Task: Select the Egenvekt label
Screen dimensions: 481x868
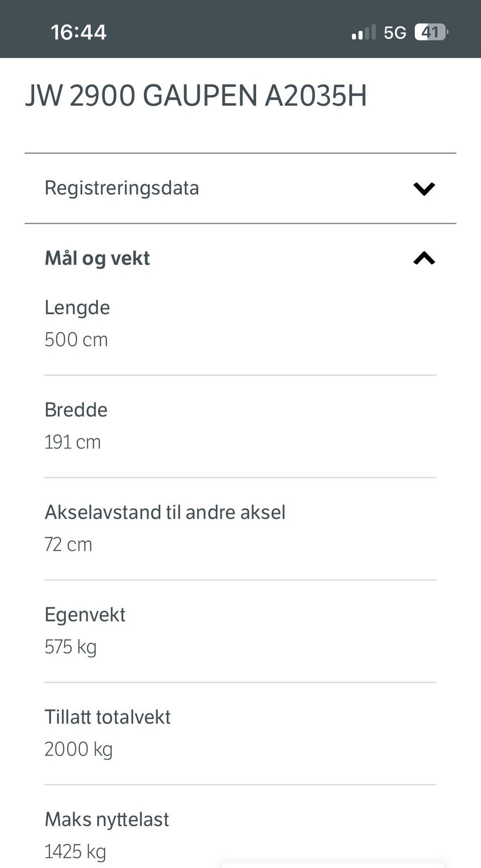Action: [x=85, y=615]
